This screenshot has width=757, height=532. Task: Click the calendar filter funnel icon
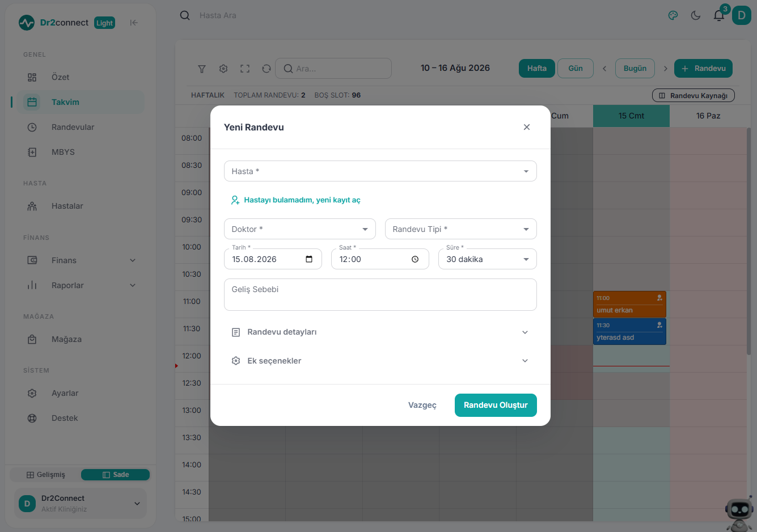click(202, 69)
